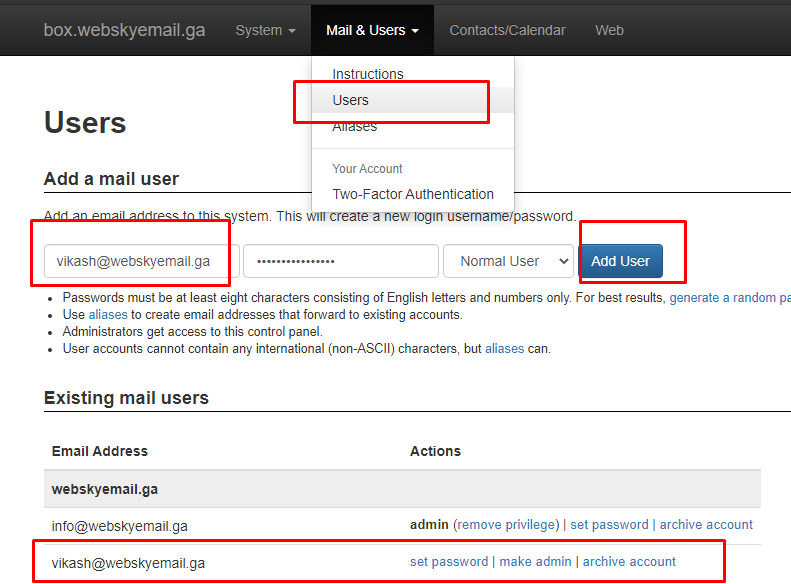Focus the new user password field
The width and height of the screenshot is (791, 584).
point(341,261)
